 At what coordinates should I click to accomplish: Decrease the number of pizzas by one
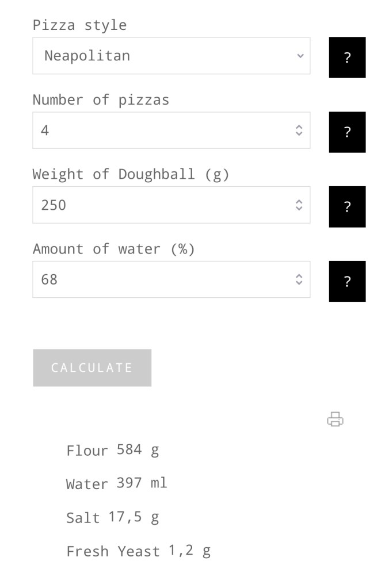click(x=299, y=134)
